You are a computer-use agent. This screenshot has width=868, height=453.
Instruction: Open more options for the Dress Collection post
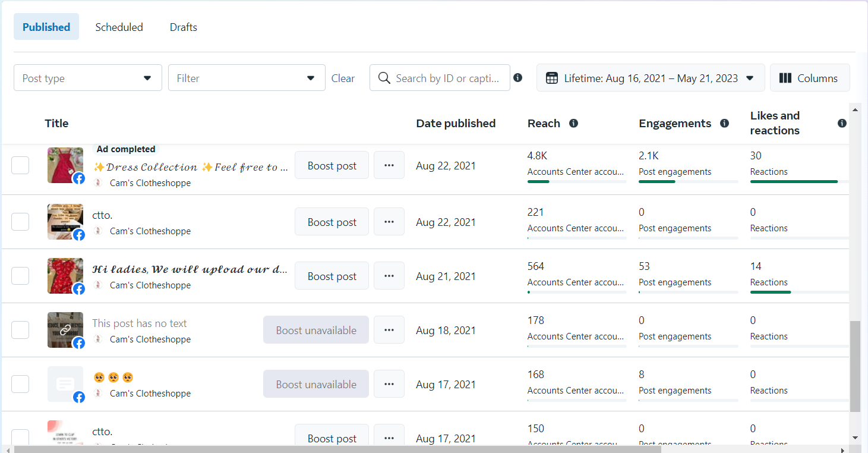pos(389,165)
